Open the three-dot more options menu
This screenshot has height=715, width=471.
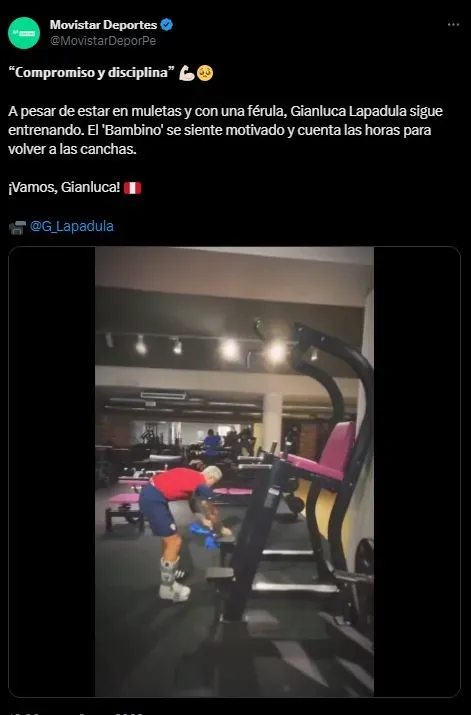pyautogui.click(x=453, y=25)
